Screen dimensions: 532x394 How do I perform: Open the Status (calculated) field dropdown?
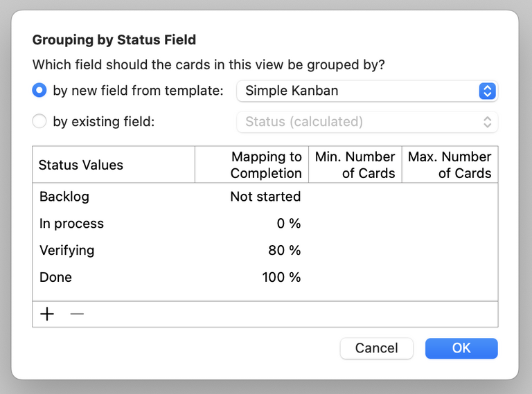coord(366,122)
